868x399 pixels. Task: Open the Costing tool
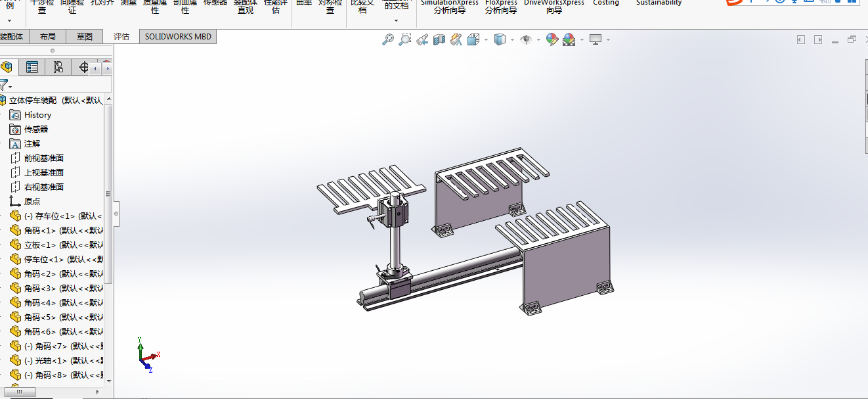605,3
